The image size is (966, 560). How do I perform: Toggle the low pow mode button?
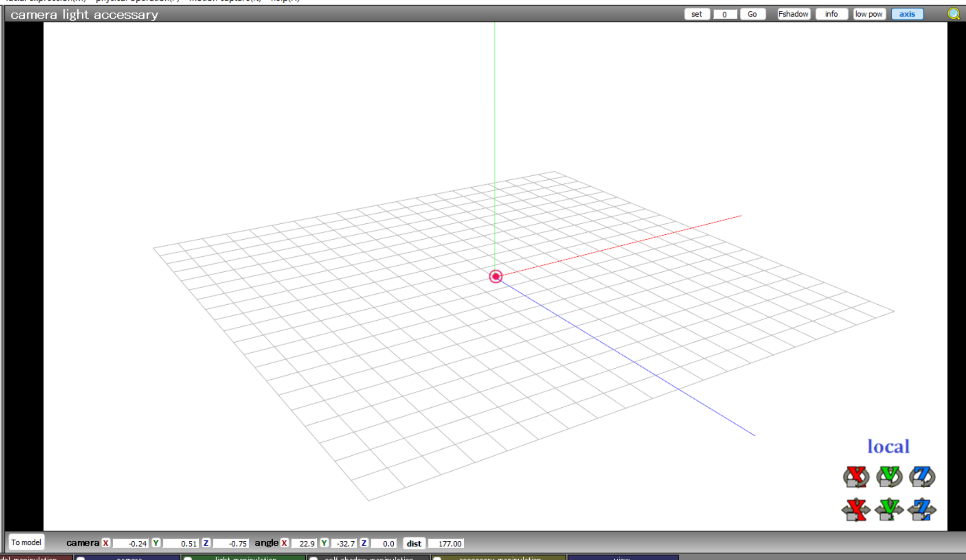point(868,14)
